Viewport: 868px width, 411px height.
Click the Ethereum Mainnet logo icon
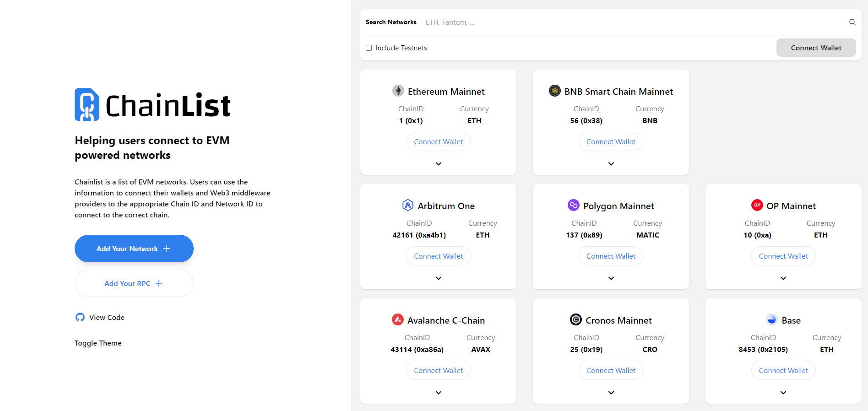point(398,91)
